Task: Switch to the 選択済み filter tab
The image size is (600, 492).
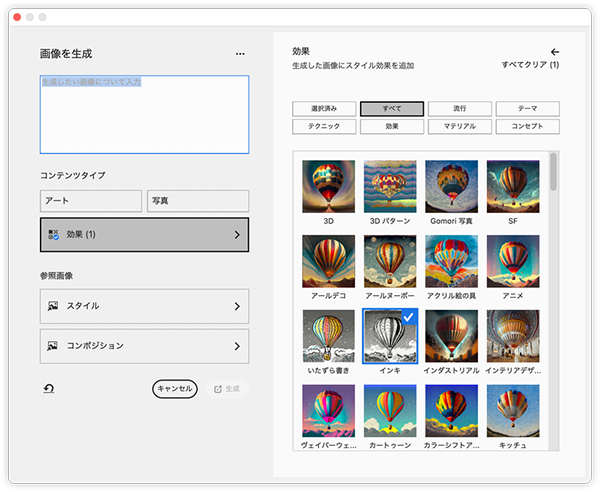Action: point(325,108)
